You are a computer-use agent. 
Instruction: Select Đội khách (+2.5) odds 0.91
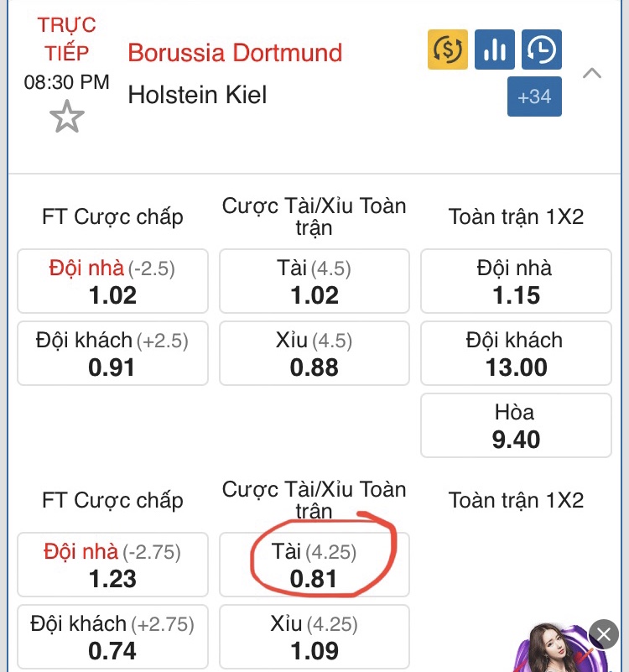(112, 353)
